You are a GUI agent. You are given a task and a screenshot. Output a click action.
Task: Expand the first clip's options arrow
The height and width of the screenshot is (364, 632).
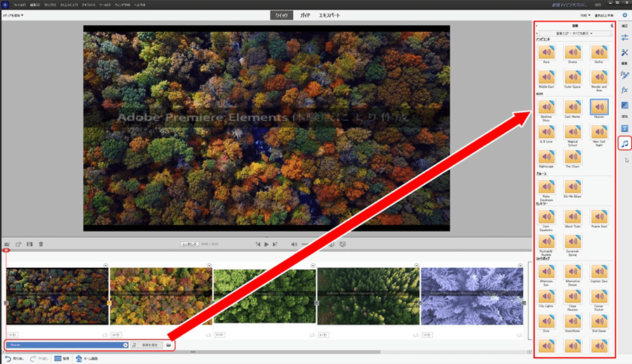click(x=105, y=265)
